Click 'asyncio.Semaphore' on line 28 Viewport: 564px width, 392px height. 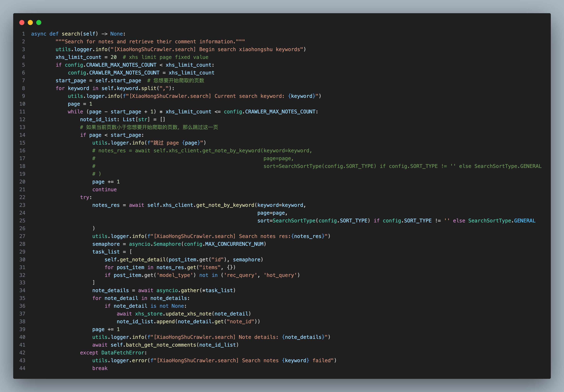coord(155,244)
